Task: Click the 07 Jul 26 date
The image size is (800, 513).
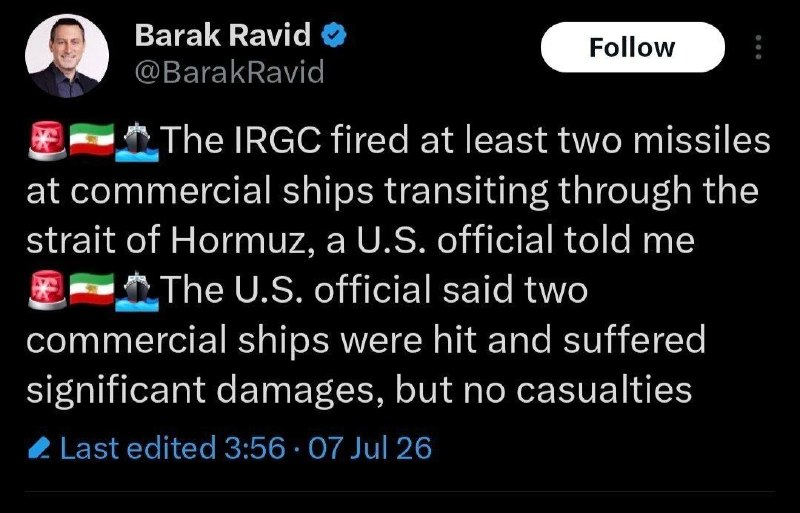Action: pyautogui.click(x=370, y=448)
